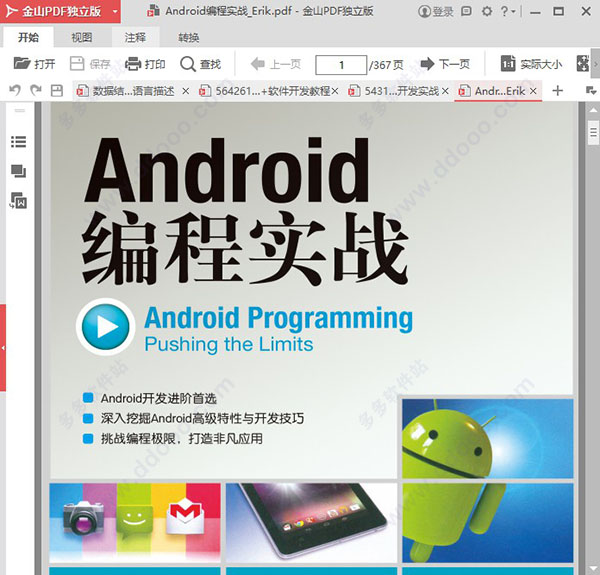Click left arrow previous page icon
The height and width of the screenshot is (575, 600).
(x=258, y=64)
